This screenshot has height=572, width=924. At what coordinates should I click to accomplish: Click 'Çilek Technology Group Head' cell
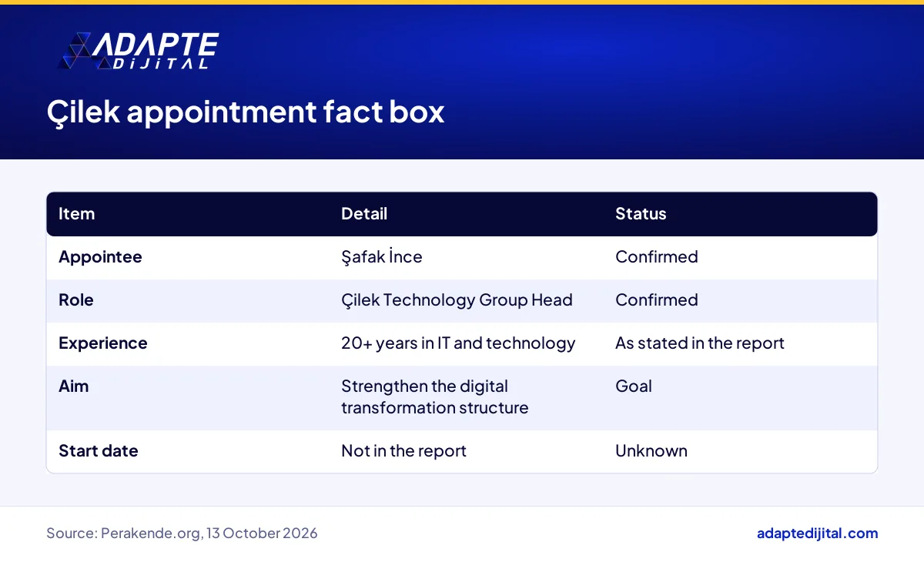coord(457,300)
